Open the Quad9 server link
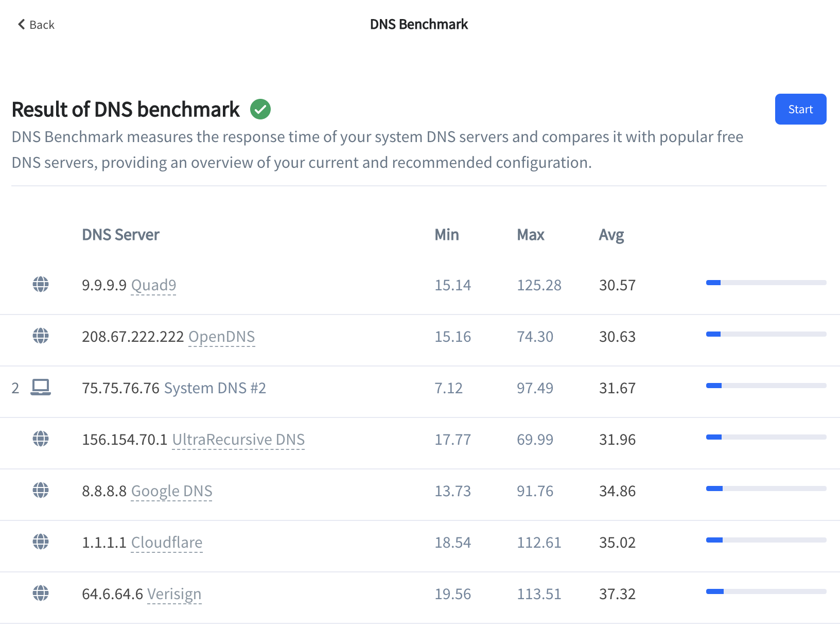Image resolution: width=840 pixels, height=628 pixels. click(x=153, y=285)
